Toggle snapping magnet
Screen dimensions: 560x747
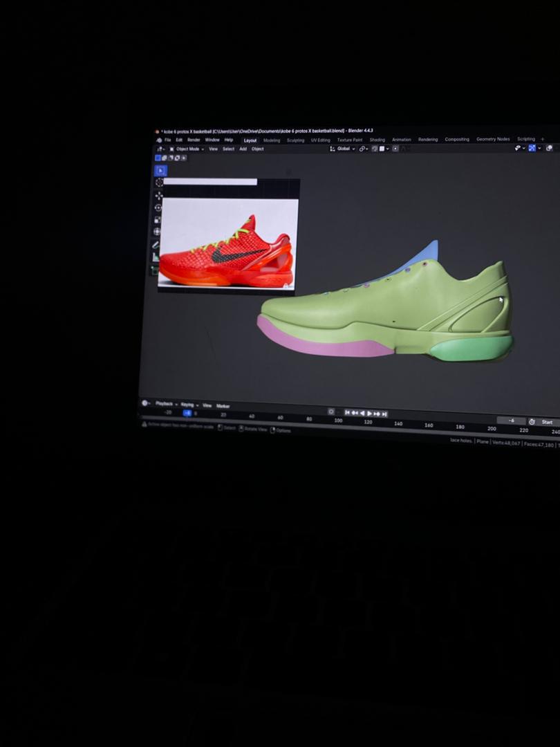coord(375,149)
